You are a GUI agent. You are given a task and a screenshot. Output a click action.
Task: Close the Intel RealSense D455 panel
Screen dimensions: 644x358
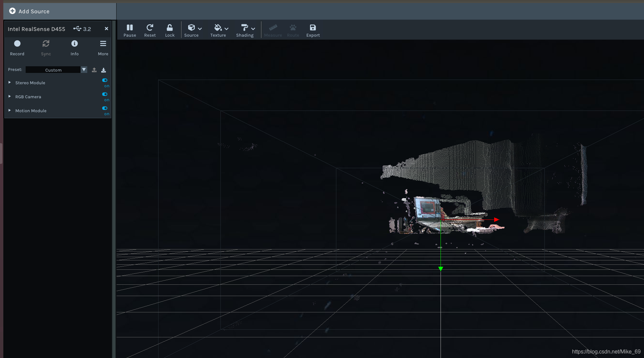pos(107,29)
